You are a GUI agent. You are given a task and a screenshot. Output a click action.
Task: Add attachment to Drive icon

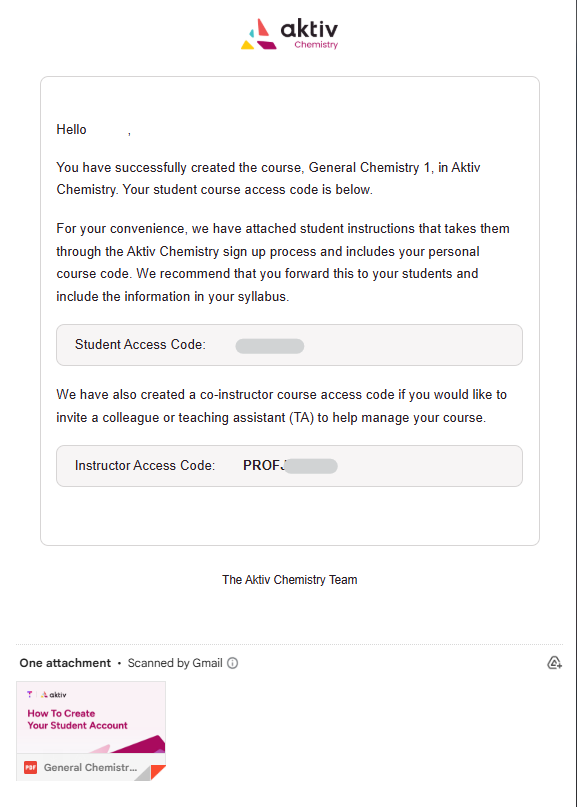coord(554,662)
